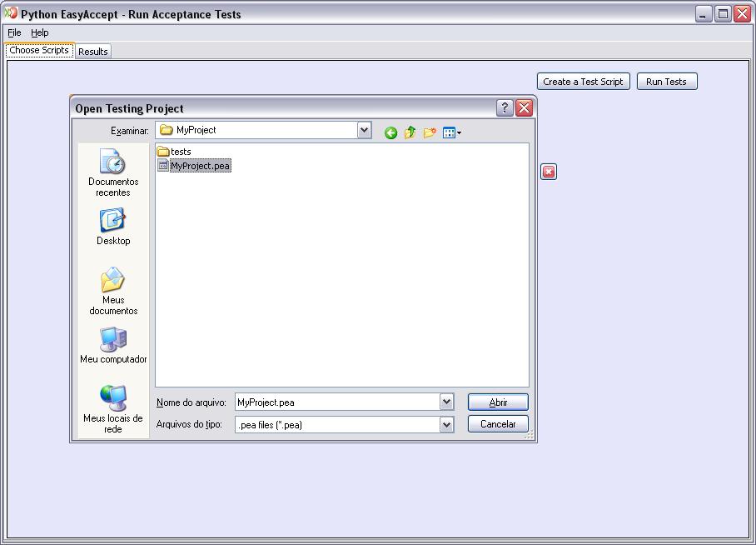Click the green Back navigation arrow icon

[390, 132]
